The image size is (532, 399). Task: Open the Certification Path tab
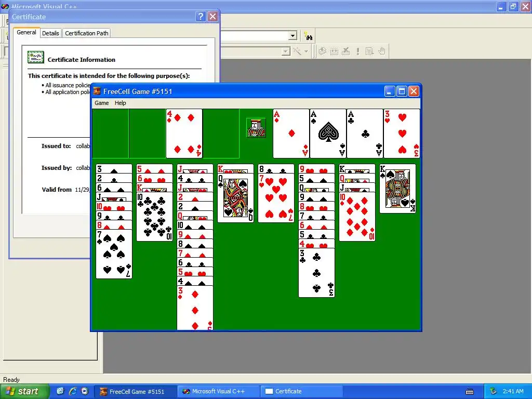[87, 33]
